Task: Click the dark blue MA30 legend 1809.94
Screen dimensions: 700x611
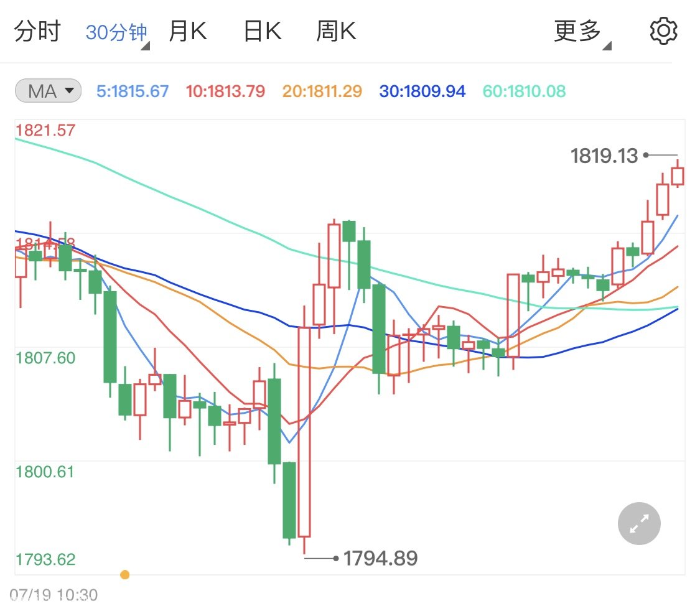Action: pyautogui.click(x=422, y=91)
